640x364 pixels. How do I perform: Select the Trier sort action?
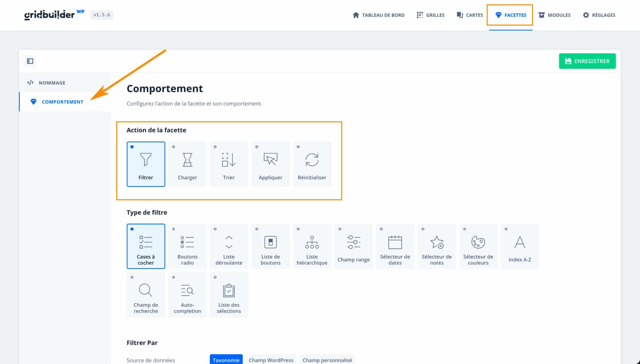click(x=229, y=164)
